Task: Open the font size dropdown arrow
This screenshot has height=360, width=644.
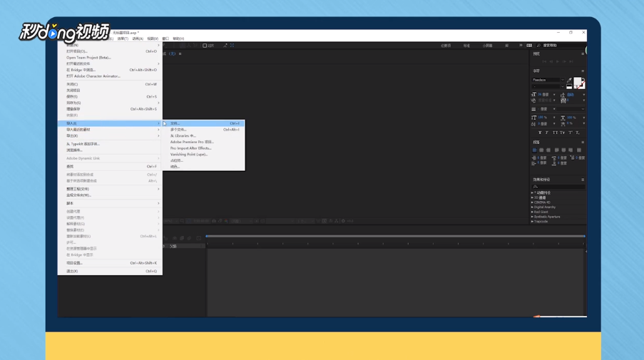Action: [x=554, y=94]
